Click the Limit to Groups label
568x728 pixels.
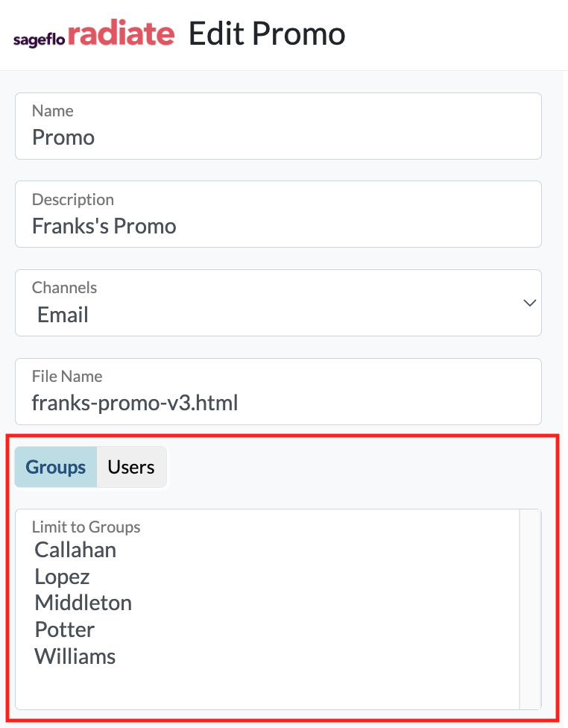(x=86, y=527)
